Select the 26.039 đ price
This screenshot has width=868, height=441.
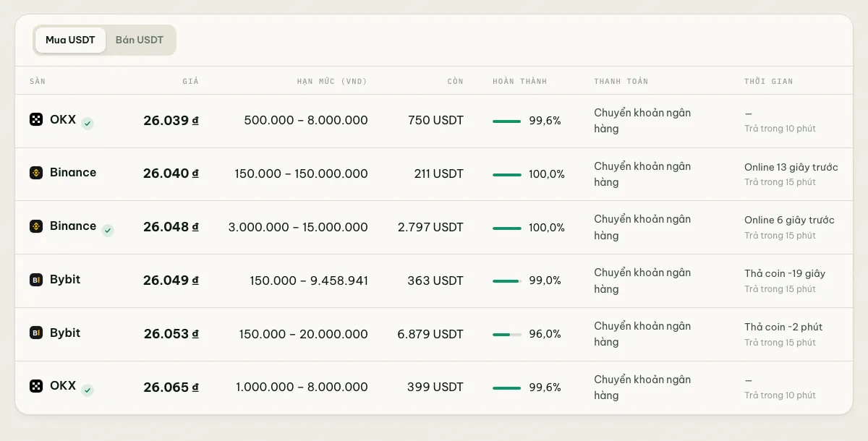171,121
